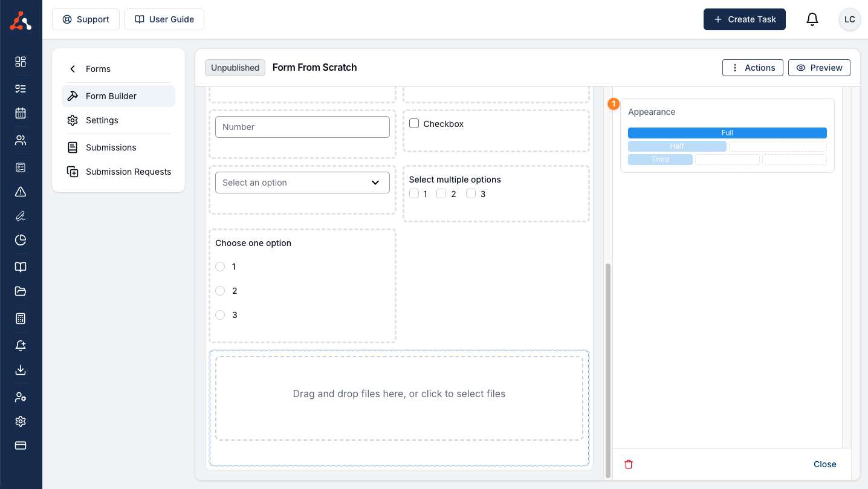The height and width of the screenshot is (489, 868).
Task: Click the Unpublished status badge
Action: [x=235, y=68]
